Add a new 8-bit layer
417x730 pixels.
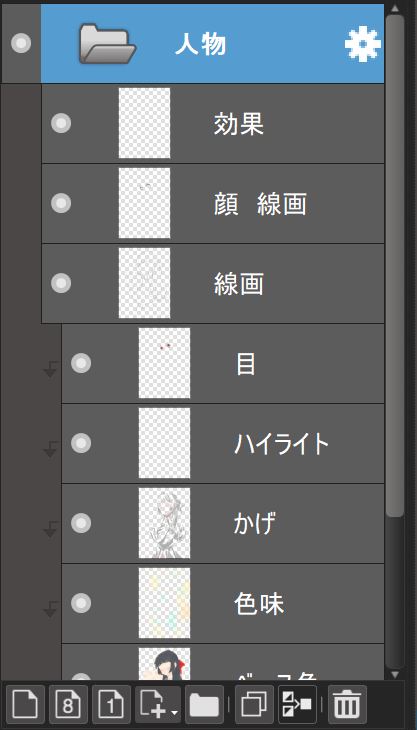coord(68,704)
